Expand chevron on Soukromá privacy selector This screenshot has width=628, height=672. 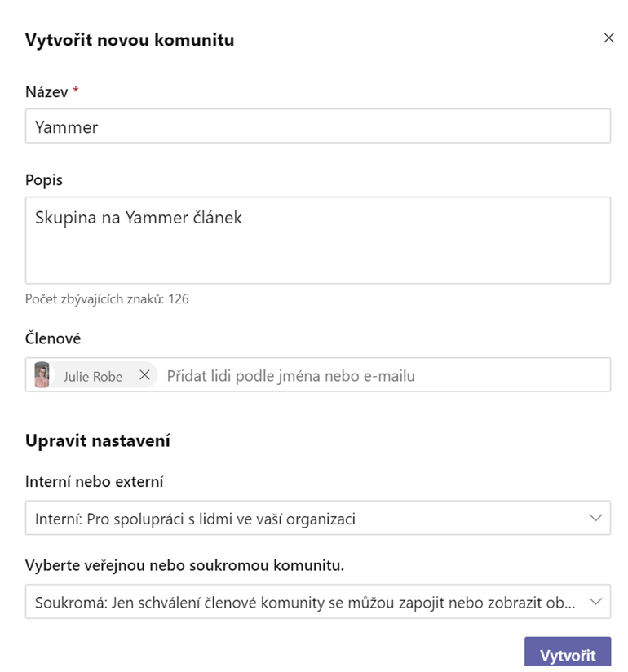coord(595,601)
